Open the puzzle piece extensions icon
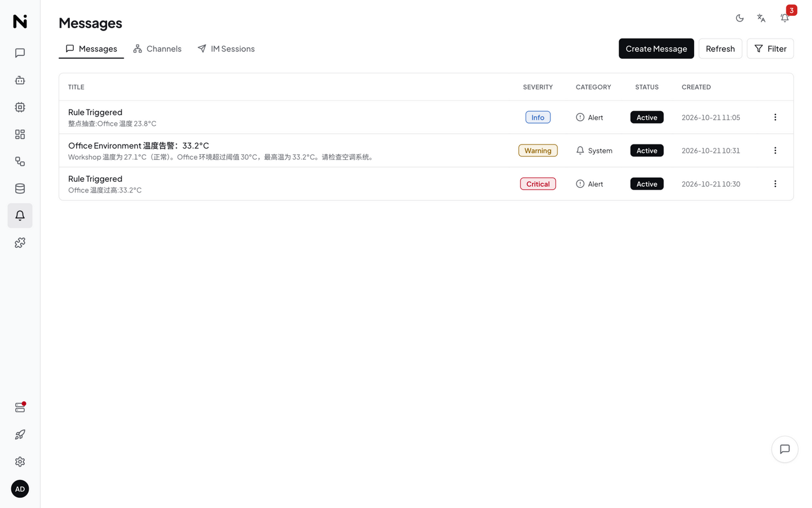 coord(20,243)
